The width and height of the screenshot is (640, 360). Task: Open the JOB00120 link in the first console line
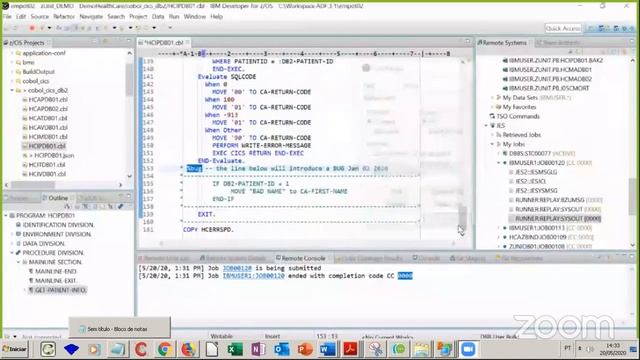[x=237, y=268]
